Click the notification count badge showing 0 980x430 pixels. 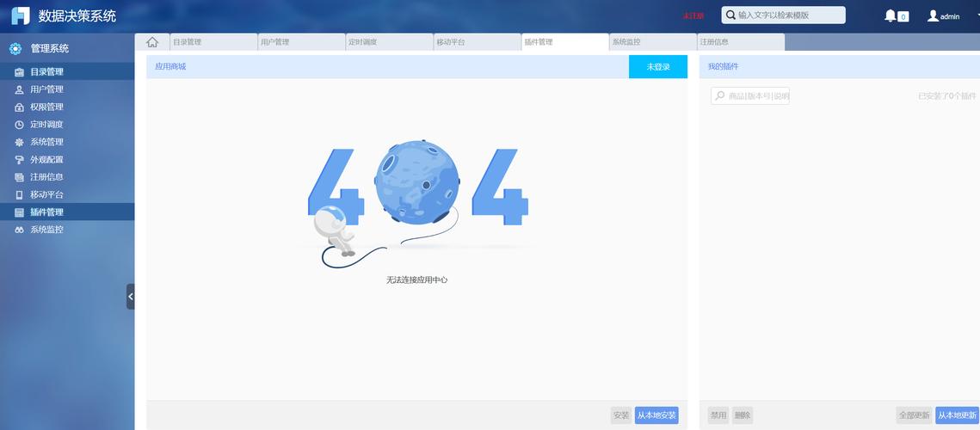[903, 17]
